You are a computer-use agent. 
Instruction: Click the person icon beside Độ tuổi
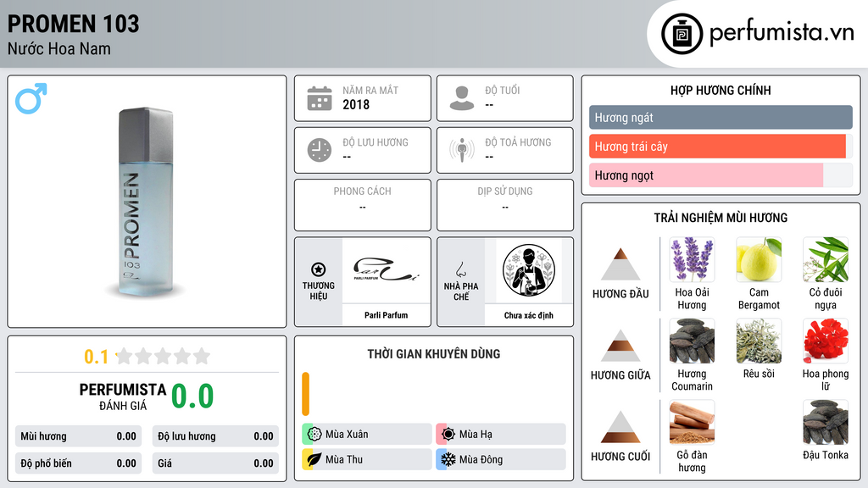462,98
